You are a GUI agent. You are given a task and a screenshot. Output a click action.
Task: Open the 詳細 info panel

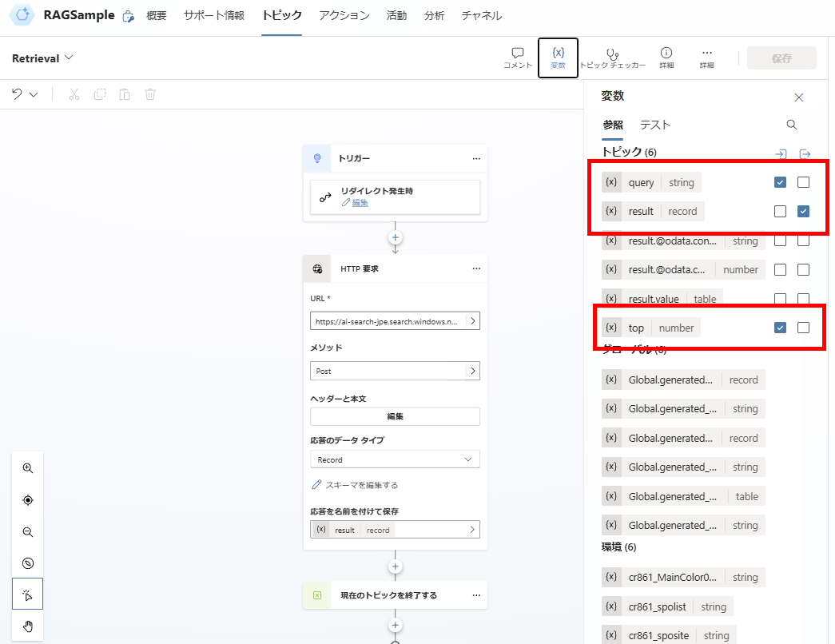coord(666,57)
